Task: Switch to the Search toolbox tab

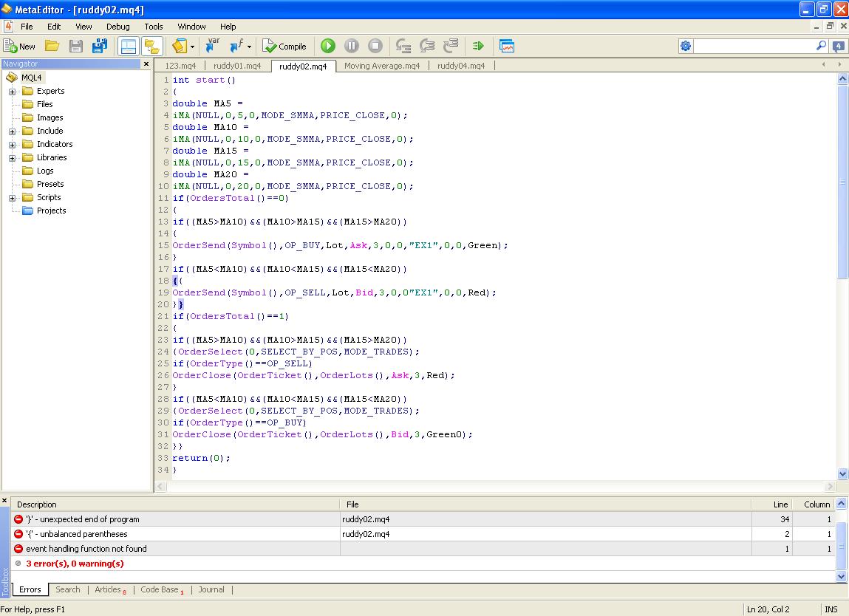Action: 68,589
